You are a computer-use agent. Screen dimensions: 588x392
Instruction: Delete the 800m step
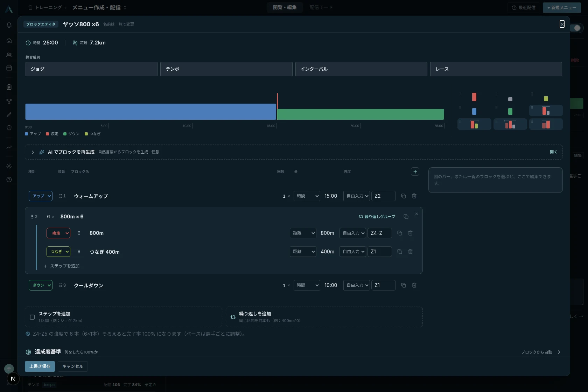tap(410, 233)
